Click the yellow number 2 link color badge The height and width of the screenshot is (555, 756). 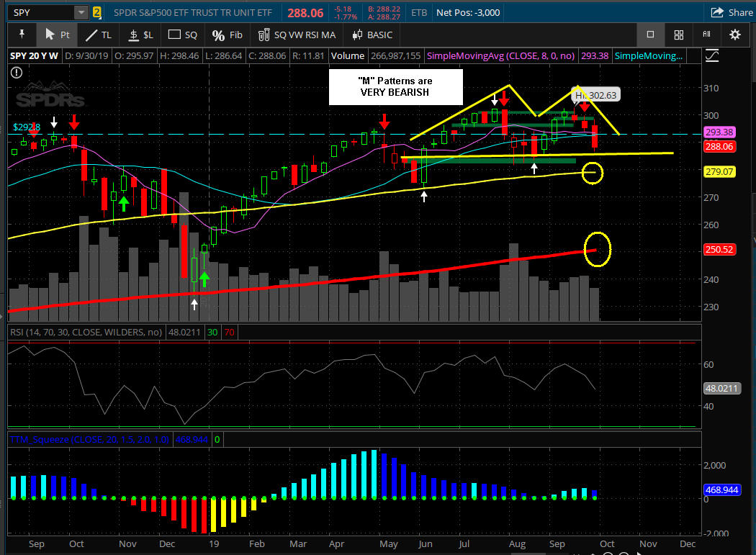coord(97,12)
